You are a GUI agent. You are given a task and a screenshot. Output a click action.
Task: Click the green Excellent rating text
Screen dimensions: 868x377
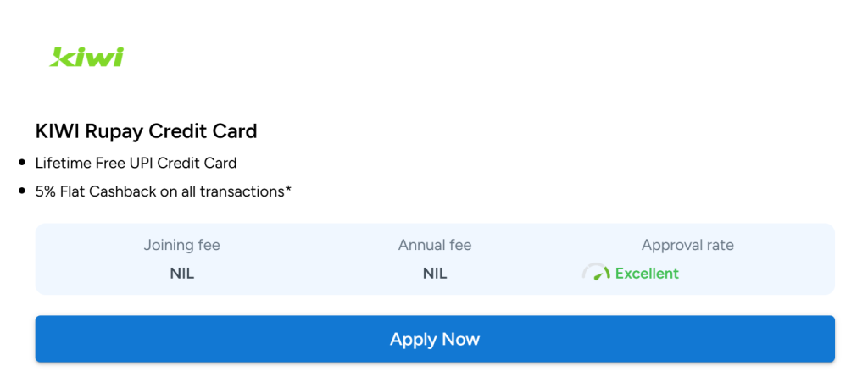click(x=647, y=274)
